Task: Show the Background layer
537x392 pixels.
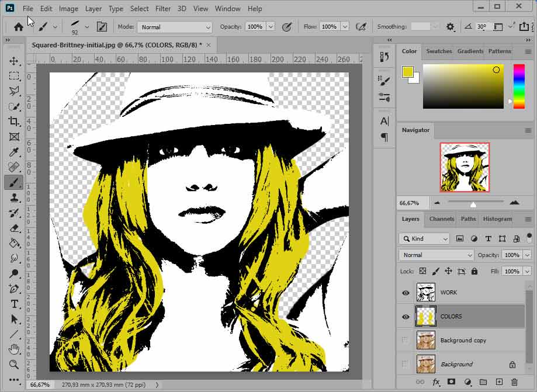Action: point(406,365)
